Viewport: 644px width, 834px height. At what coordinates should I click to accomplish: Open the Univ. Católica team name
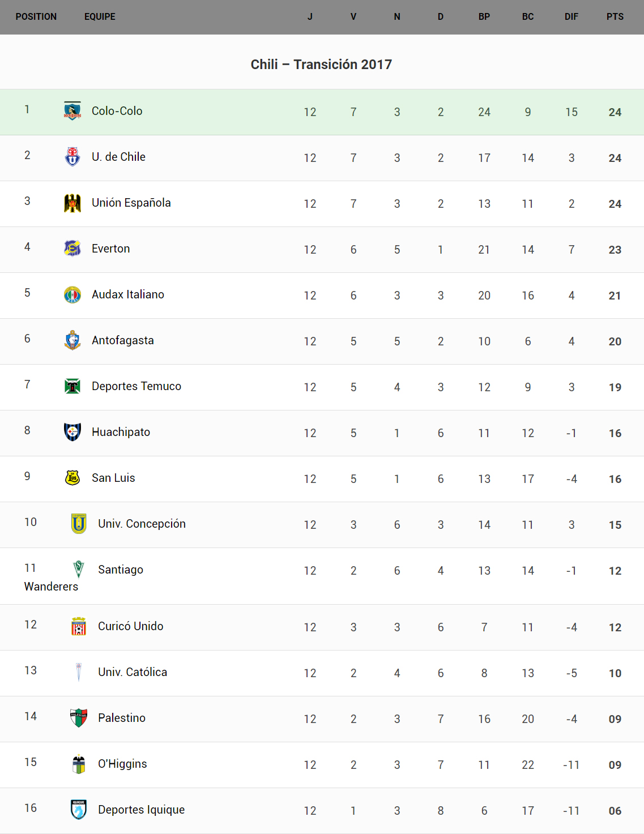click(133, 672)
